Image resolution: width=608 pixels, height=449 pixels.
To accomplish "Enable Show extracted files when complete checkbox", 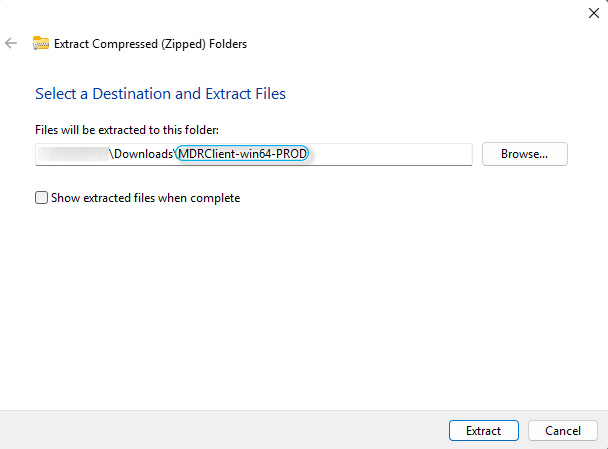I will pos(41,198).
